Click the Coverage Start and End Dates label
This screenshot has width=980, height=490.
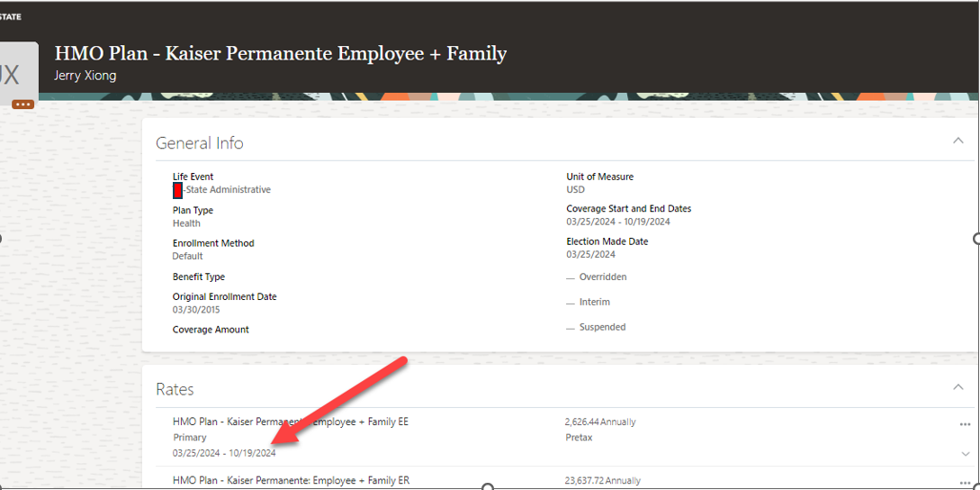(629, 209)
